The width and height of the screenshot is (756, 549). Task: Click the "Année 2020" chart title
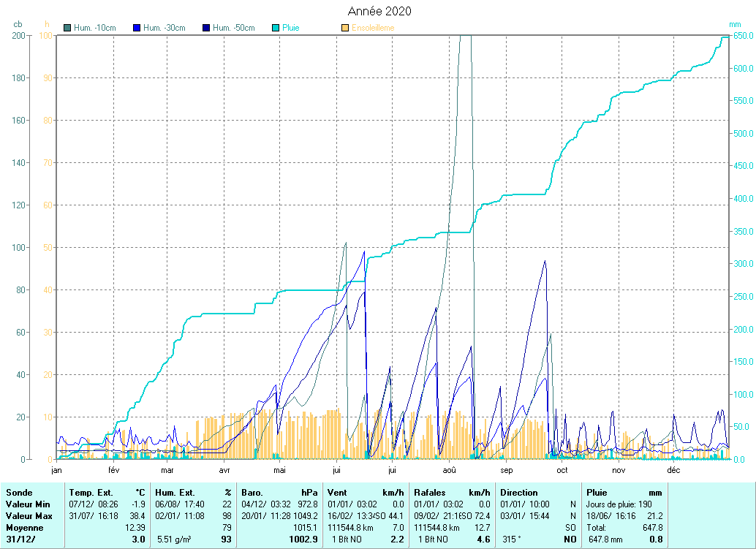coord(379,11)
